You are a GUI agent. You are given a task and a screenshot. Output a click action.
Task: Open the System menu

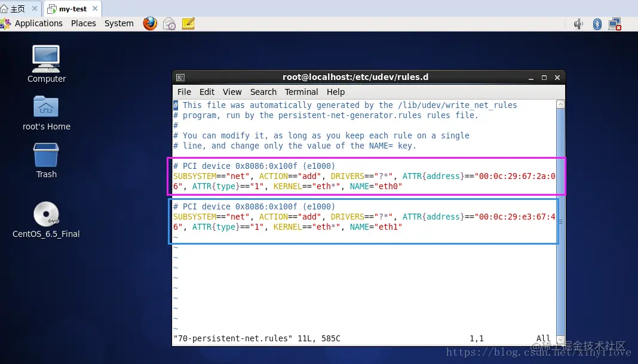coord(119,23)
